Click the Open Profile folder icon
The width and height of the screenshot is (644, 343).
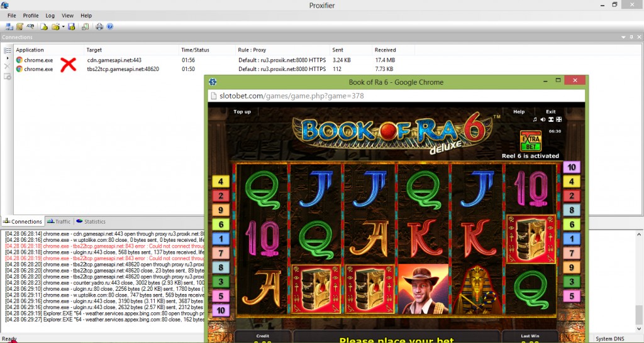[x=55, y=26]
